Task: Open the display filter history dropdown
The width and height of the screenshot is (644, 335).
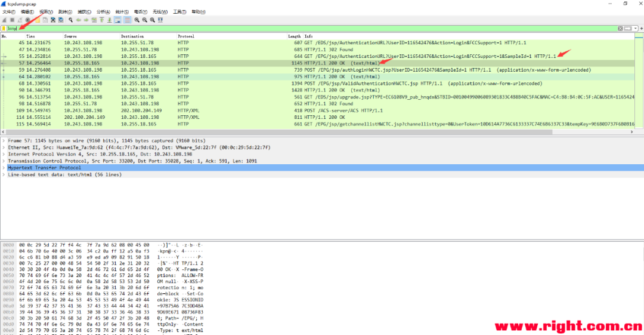Action: (636, 29)
